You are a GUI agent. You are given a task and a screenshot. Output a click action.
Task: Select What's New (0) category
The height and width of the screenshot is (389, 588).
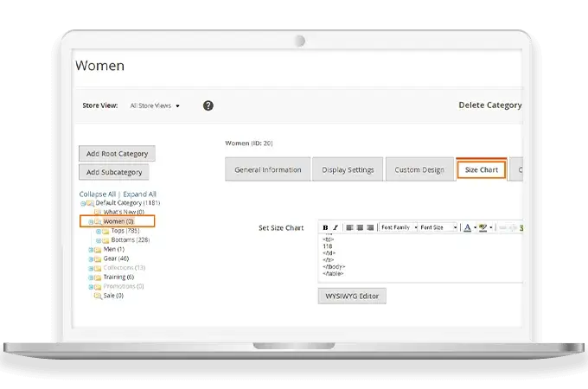(124, 212)
